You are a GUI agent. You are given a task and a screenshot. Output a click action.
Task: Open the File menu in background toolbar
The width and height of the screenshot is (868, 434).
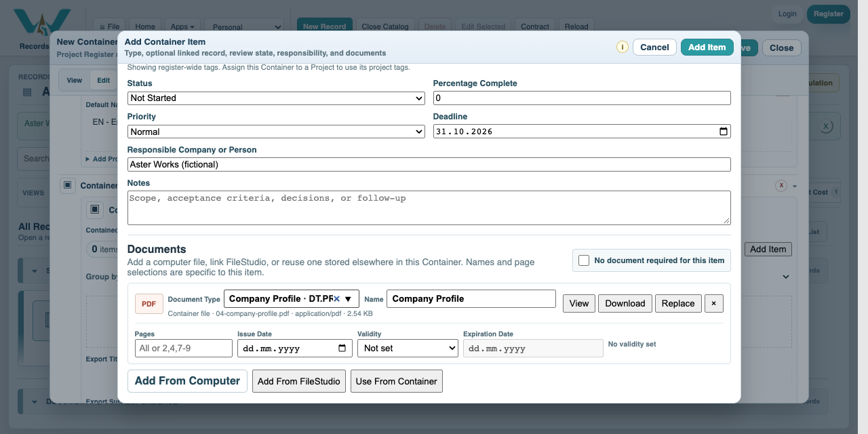109,27
